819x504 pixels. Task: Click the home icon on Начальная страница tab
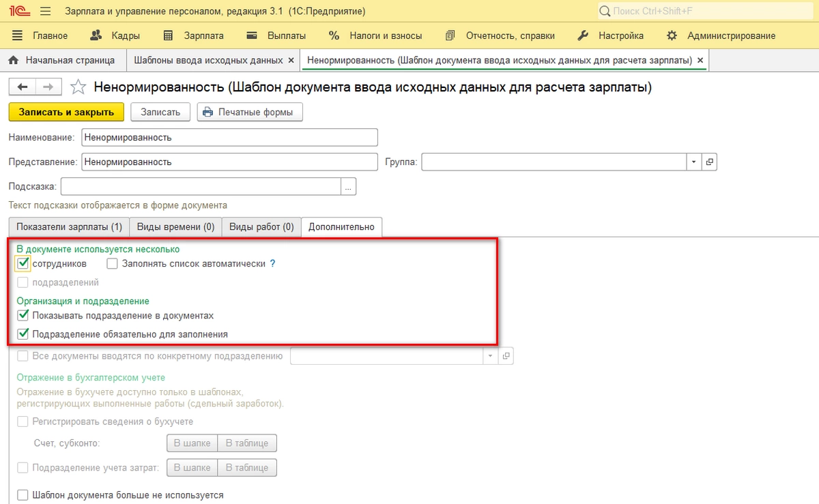click(13, 60)
